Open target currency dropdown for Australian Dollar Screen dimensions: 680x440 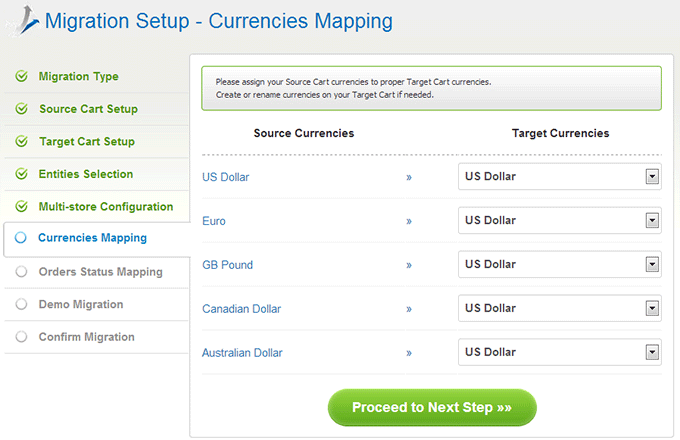[x=559, y=352]
